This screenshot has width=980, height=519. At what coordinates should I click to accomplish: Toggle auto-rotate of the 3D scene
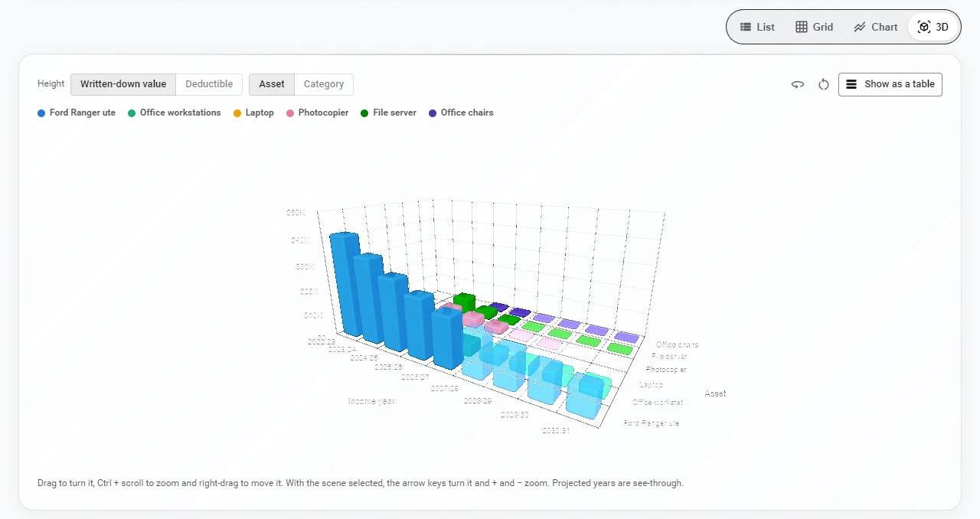coord(798,84)
